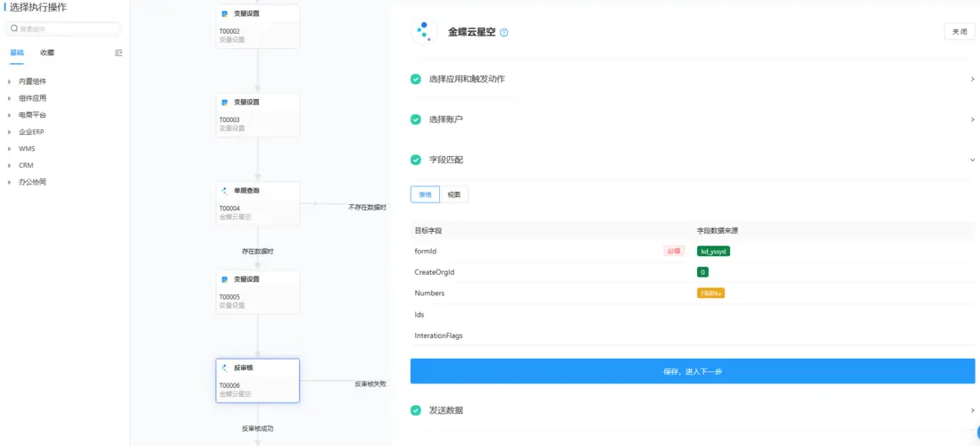Click the CreateOrgId field name
This screenshot has width=980, height=446.
[433, 272]
